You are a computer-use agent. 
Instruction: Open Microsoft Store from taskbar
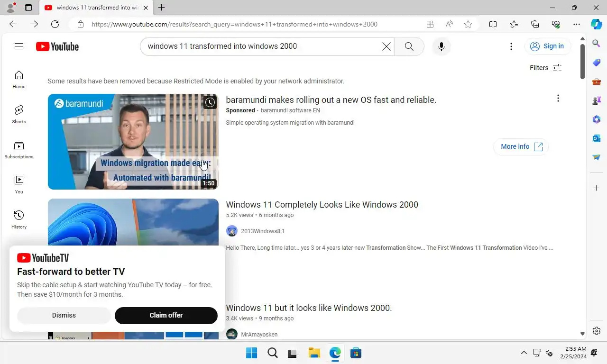[356, 353]
